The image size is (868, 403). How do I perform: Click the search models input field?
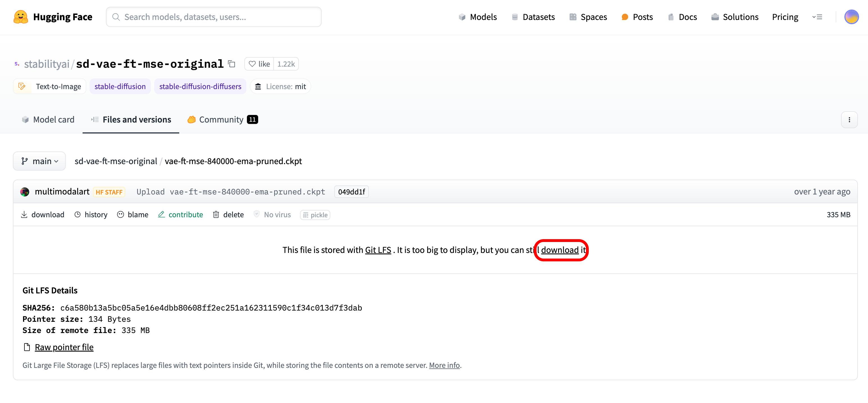click(214, 17)
